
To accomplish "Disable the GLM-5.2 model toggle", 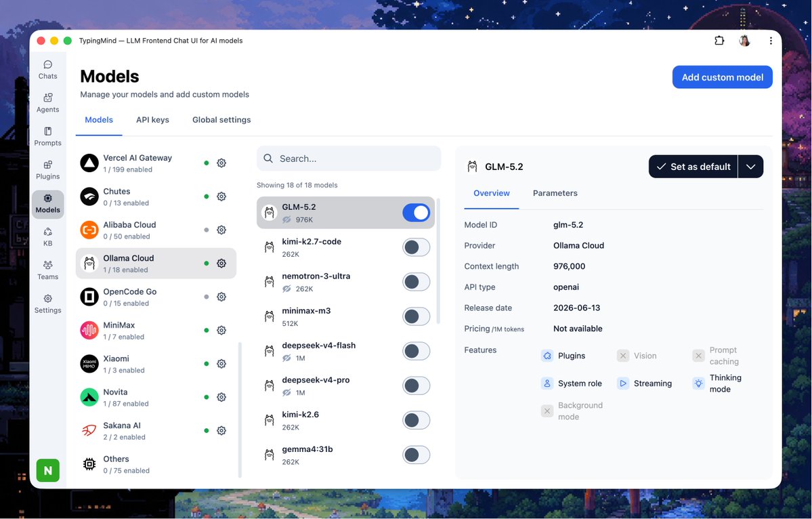I will 416,212.
